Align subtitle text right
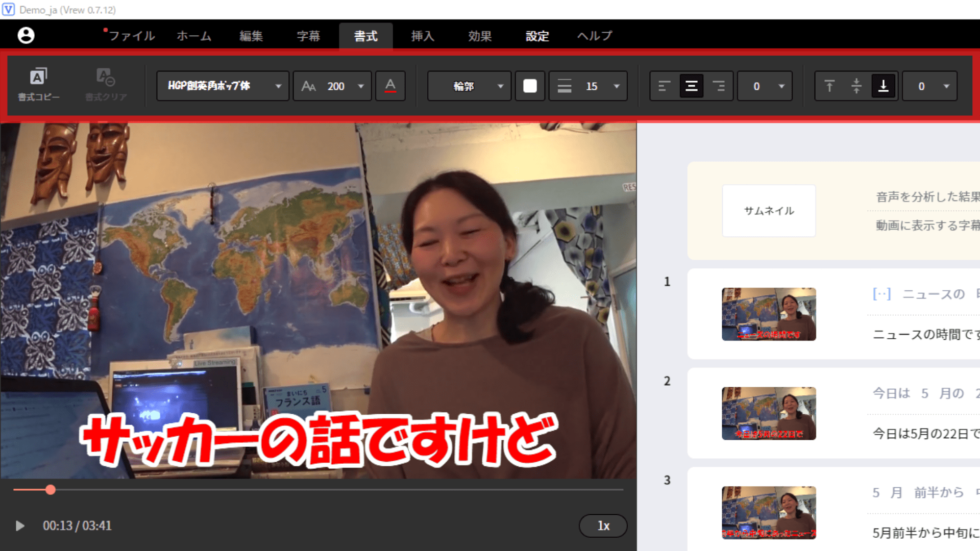The height and width of the screenshot is (551, 980). click(x=719, y=86)
